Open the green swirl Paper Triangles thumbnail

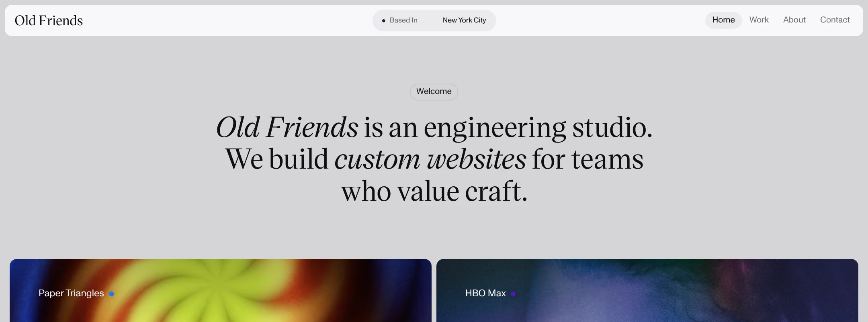pos(221,290)
